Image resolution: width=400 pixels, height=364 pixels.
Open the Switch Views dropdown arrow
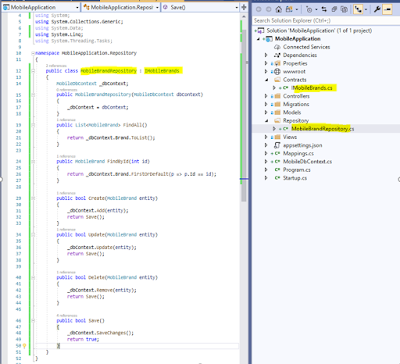point(296,9)
